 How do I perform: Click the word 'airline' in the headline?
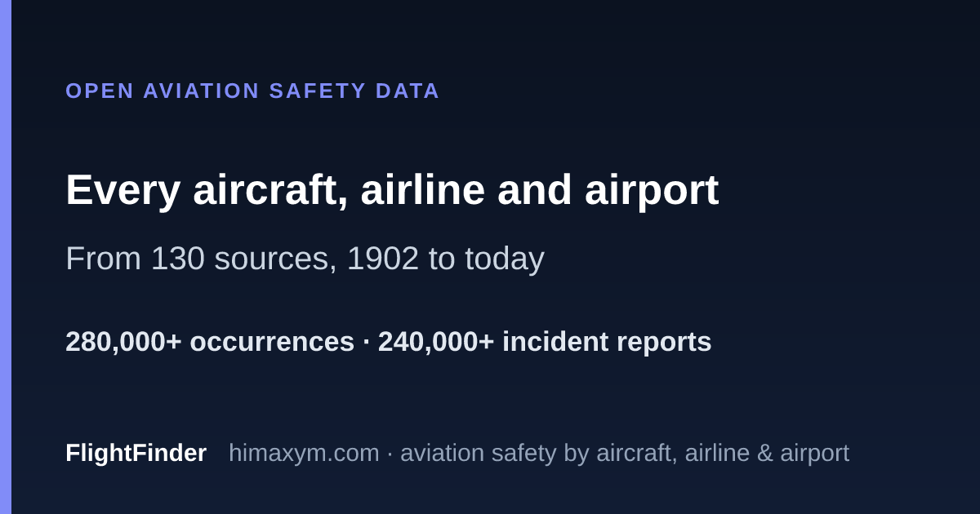(422, 190)
